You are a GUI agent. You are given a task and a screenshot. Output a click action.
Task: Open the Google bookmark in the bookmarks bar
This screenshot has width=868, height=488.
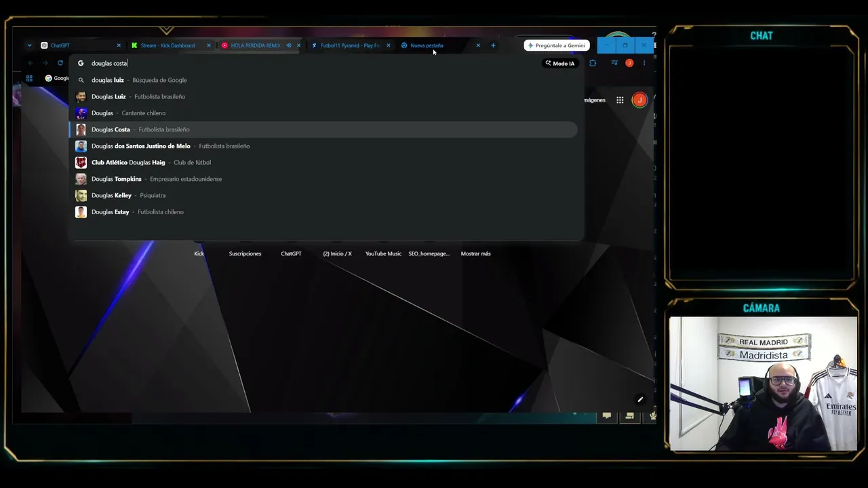click(x=57, y=78)
